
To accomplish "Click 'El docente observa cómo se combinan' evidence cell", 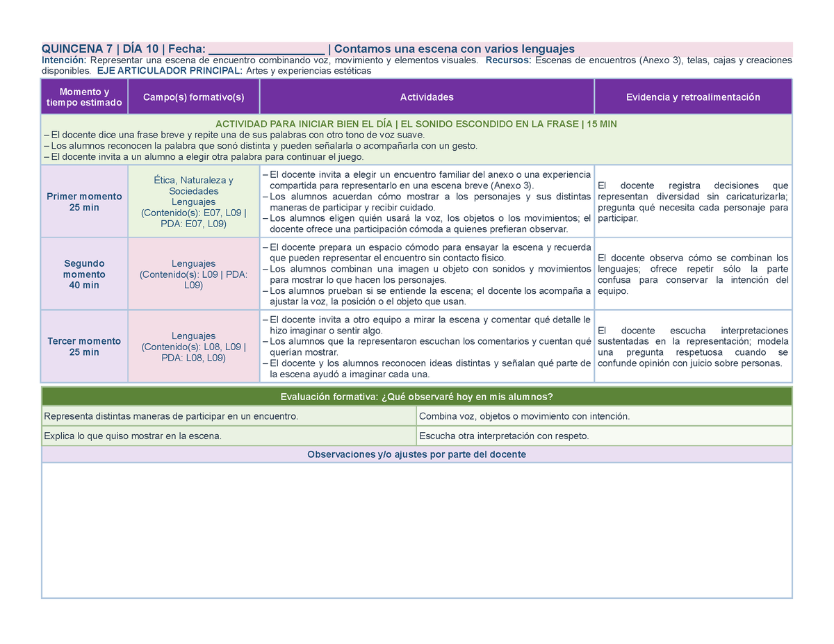I will tap(693, 274).
